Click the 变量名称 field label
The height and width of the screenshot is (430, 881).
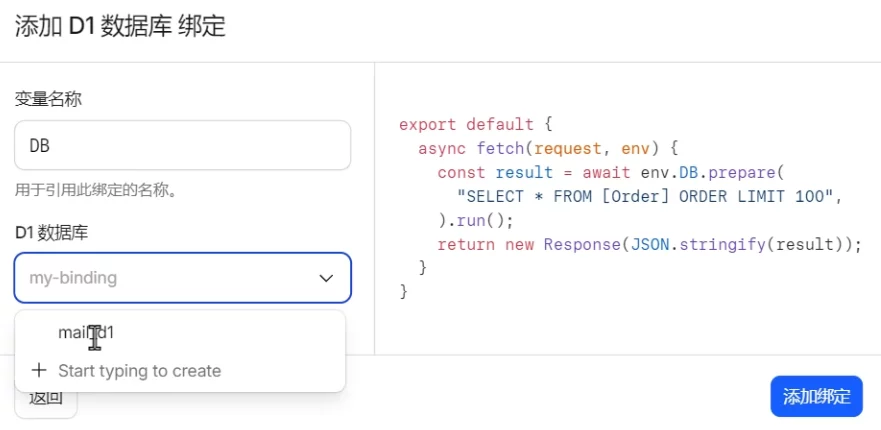(x=48, y=99)
